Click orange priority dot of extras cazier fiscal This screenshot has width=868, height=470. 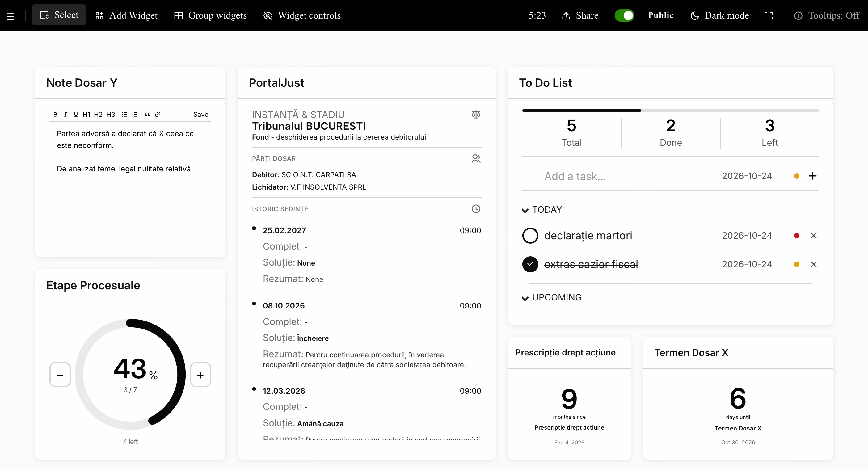[797, 264]
